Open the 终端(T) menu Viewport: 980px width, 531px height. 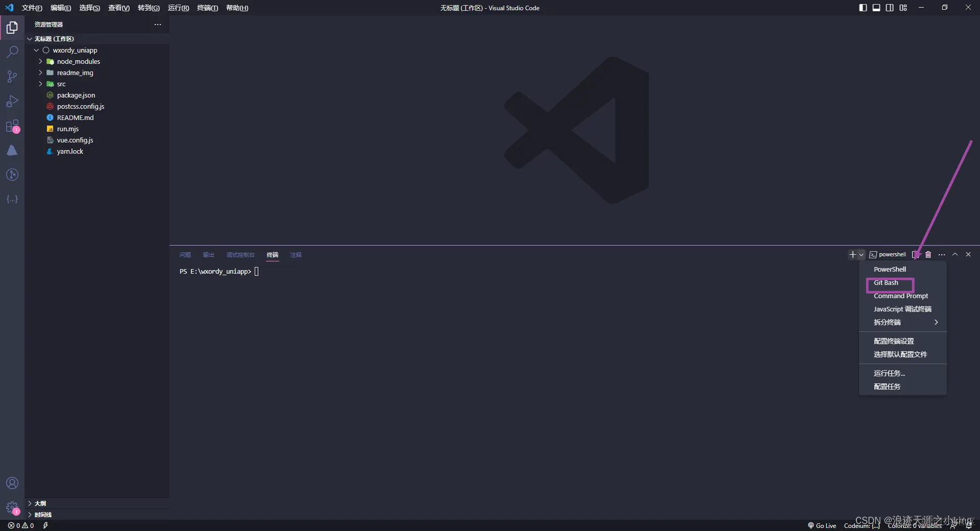pyautogui.click(x=207, y=8)
